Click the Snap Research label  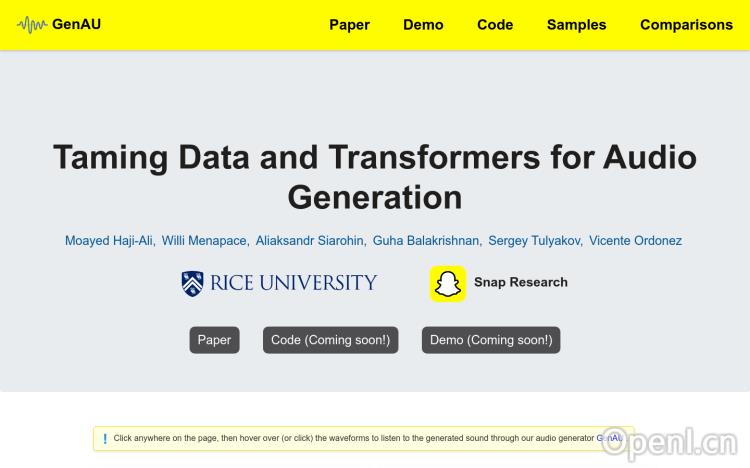click(x=520, y=283)
